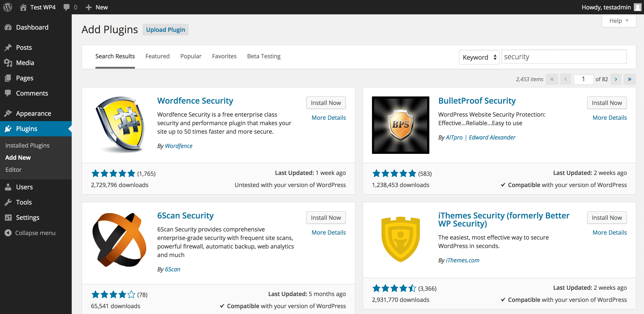View More Details for iThemes Security
Viewport: 644px width, 314px height.
click(x=609, y=232)
